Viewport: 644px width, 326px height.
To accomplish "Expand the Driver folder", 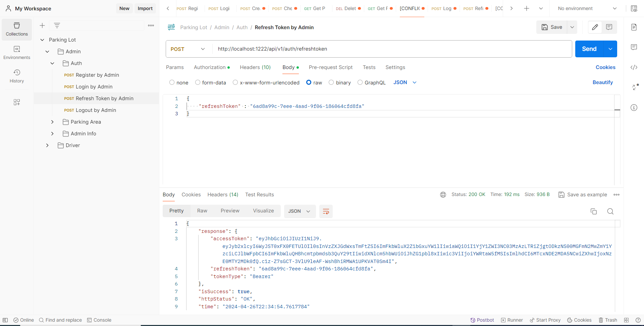I will click(x=47, y=145).
